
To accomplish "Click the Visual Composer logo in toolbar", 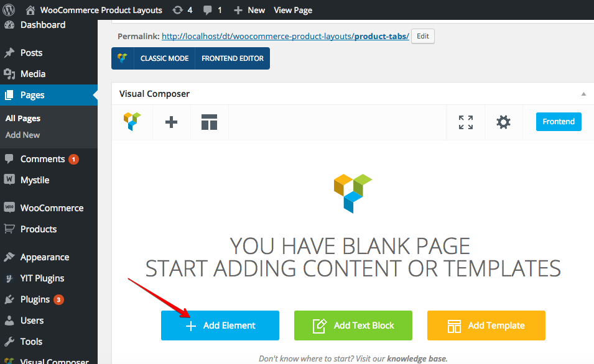I will click(x=132, y=122).
